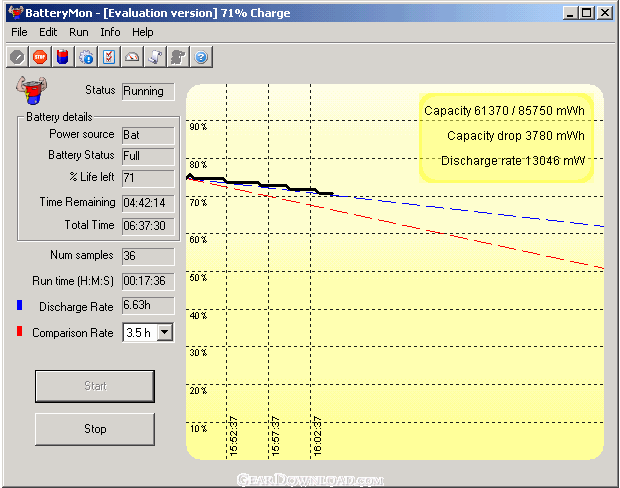
Task: Click the Status field showing Running
Action: (x=148, y=91)
